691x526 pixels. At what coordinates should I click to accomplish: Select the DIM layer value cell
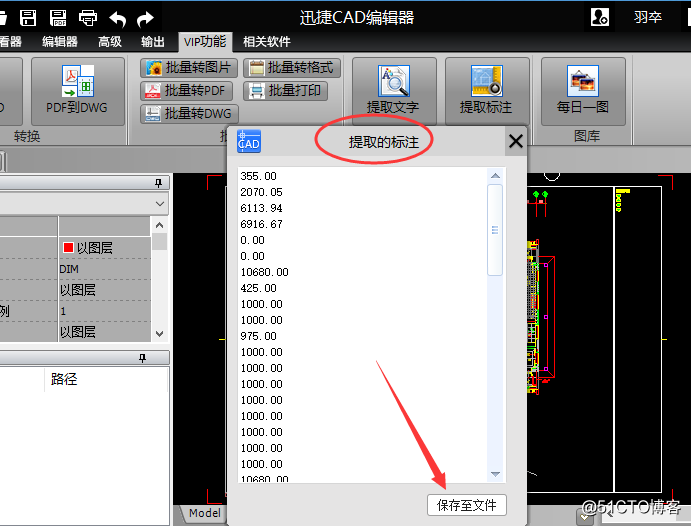coord(105,269)
